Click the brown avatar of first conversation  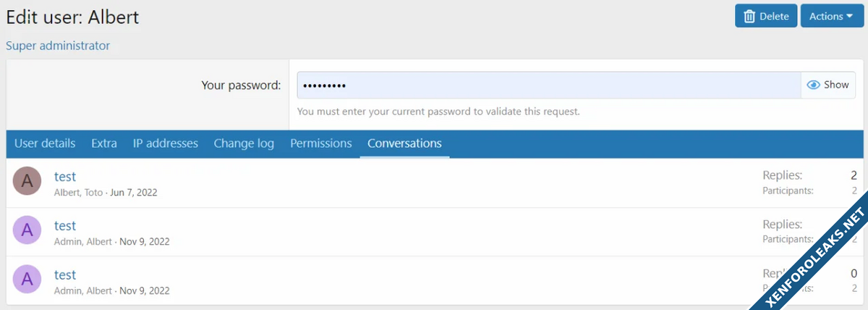(x=27, y=181)
